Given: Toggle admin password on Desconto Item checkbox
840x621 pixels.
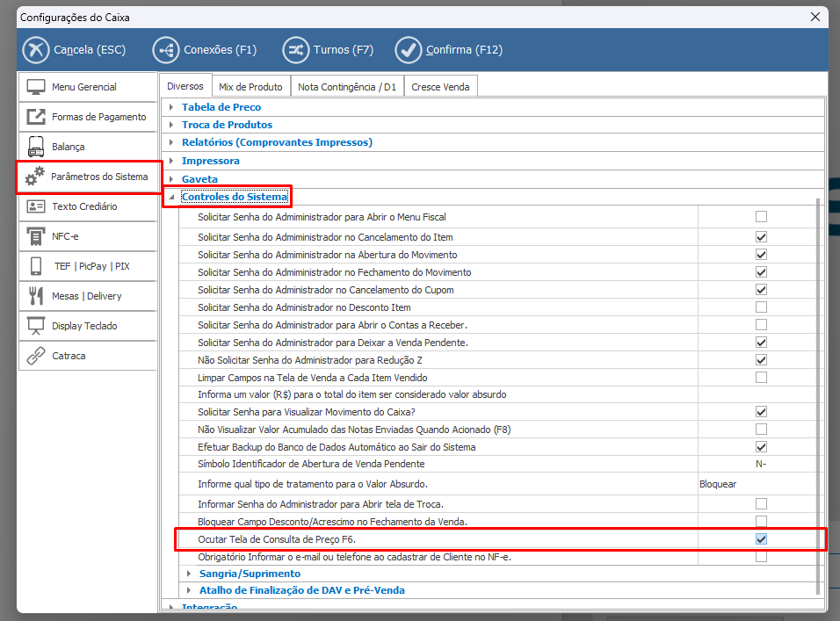Looking at the screenshot, I should coord(761,307).
